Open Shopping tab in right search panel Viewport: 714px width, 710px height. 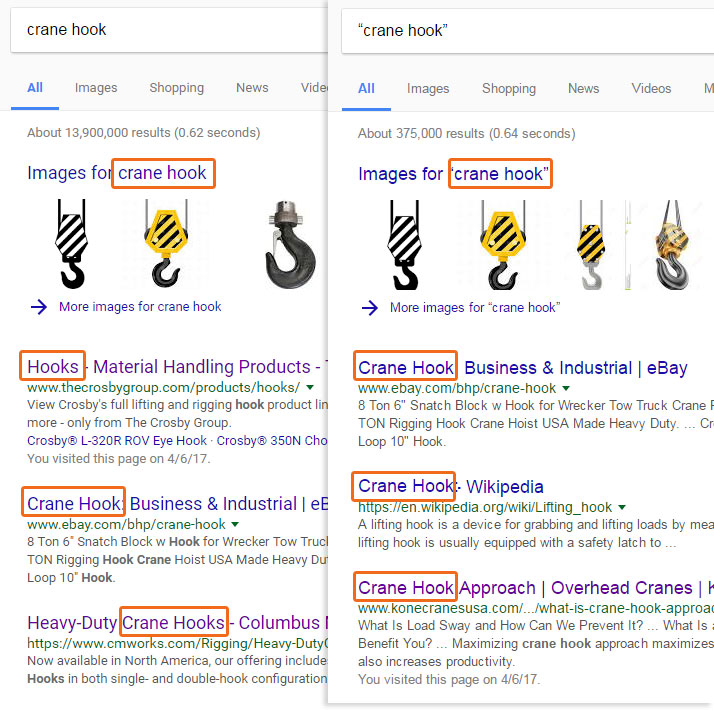coord(509,88)
